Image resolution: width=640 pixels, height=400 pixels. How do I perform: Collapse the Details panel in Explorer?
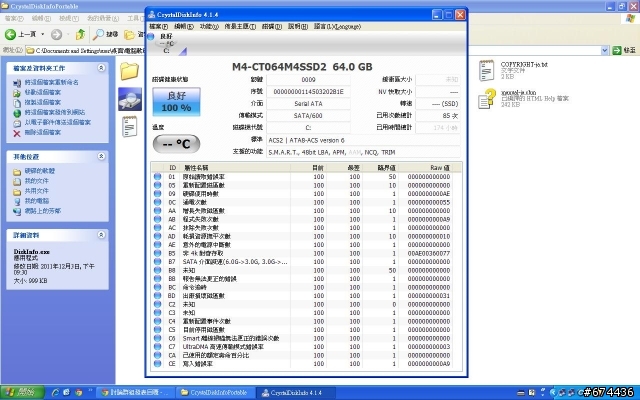(101, 235)
